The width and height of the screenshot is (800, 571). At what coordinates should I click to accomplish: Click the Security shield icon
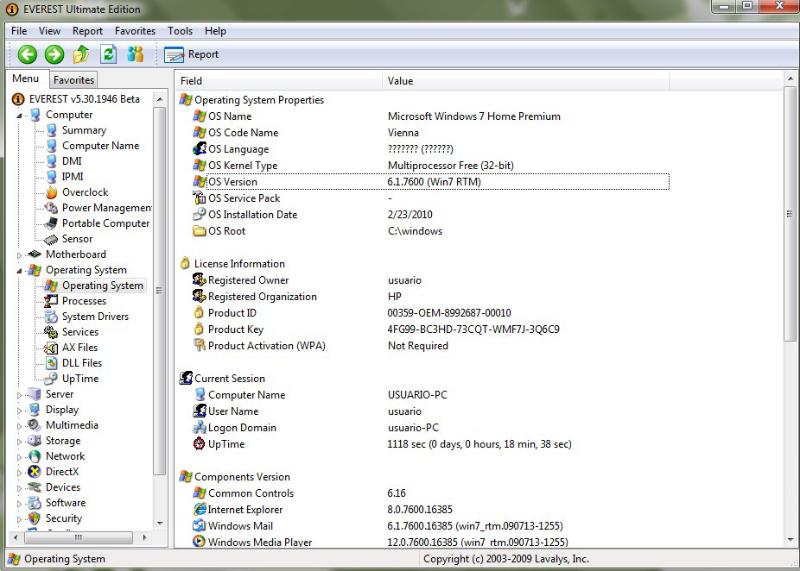click(x=35, y=518)
